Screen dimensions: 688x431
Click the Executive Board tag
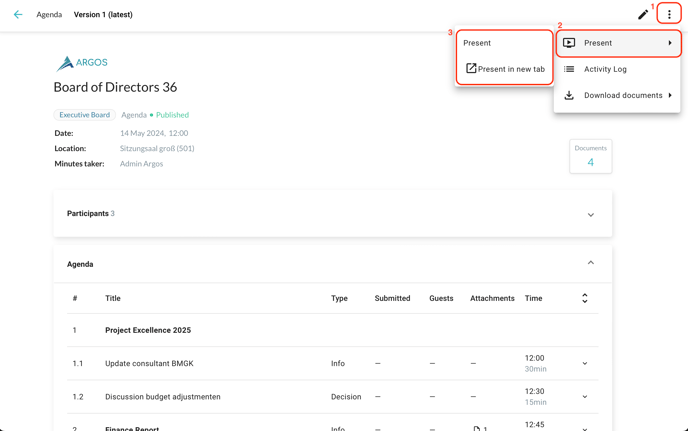pyautogui.click(x=85, y=115)
